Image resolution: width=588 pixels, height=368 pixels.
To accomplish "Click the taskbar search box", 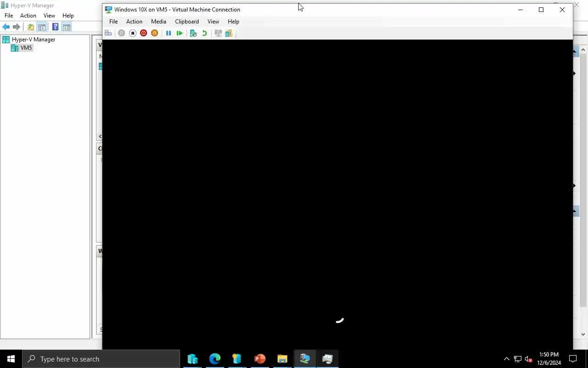I will (101, 359).
